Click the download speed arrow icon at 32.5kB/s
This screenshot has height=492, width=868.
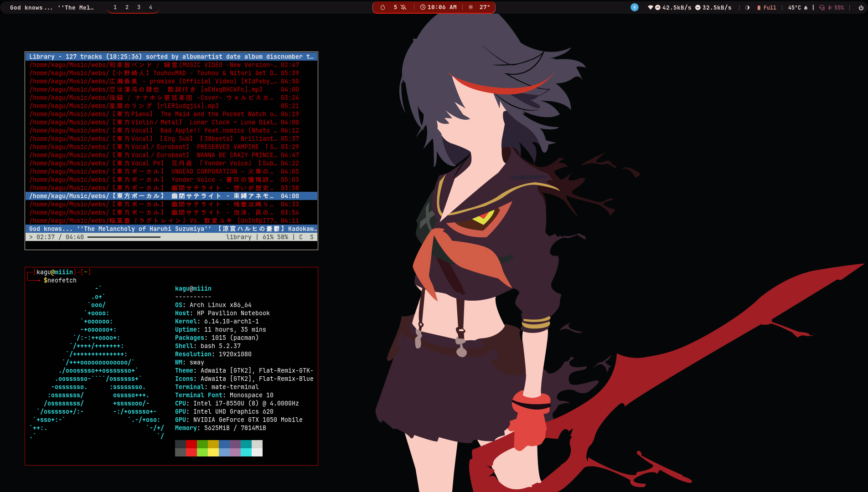point(698,7)
